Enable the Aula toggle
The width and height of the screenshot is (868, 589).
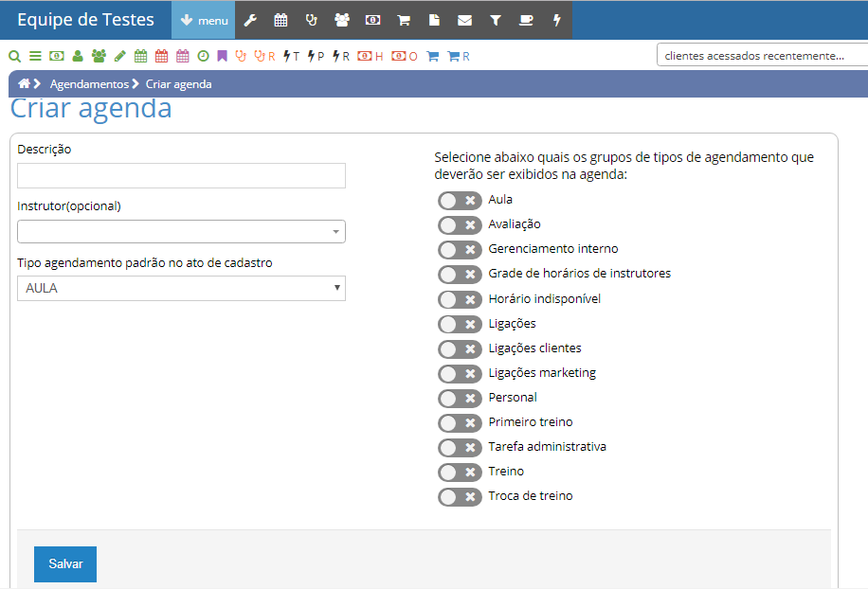click(460, 200)
